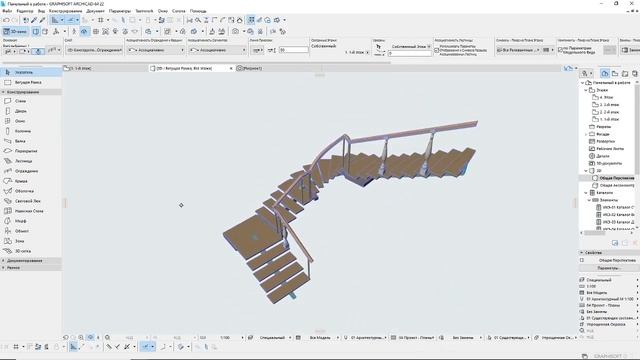640x360 pixels.
Task: Select '2. 2-й этаж' in Navigator
Action: (609, 112)
